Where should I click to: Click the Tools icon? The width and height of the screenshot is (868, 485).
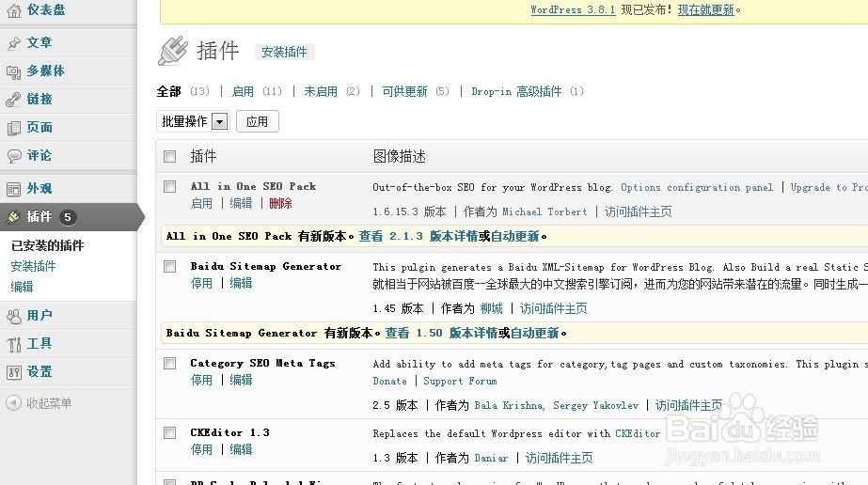pos(14,344)
